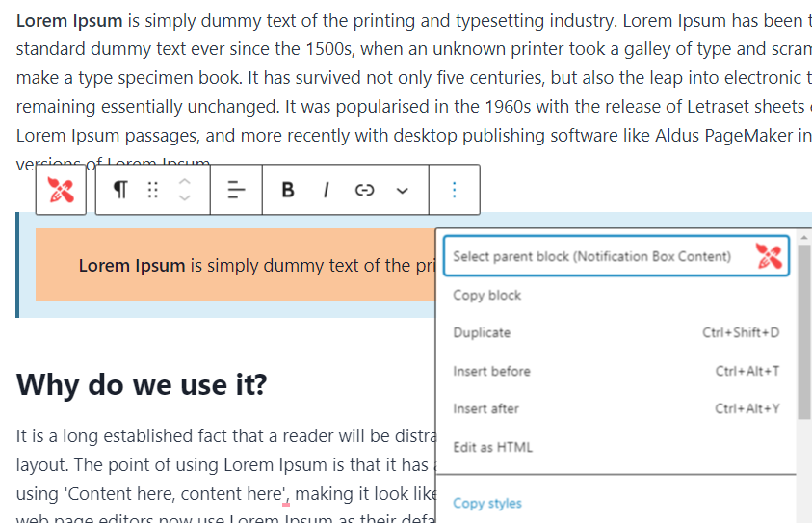Select Insert after menu entry
The image size is (812, 523).
click(x=616, y=408)
